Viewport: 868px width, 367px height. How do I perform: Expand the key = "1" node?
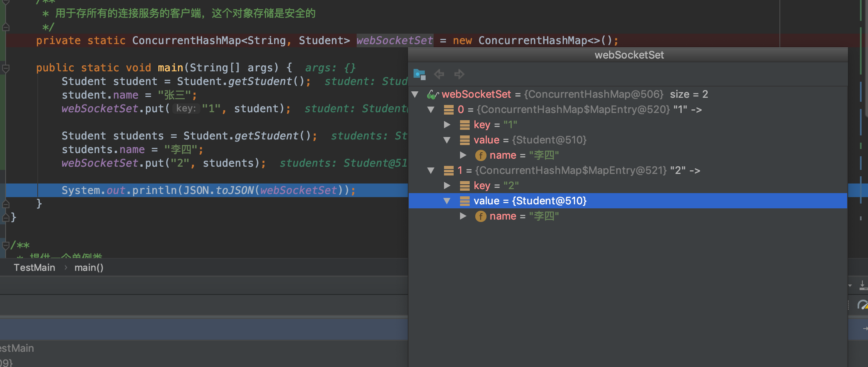[x=447, y=125]
